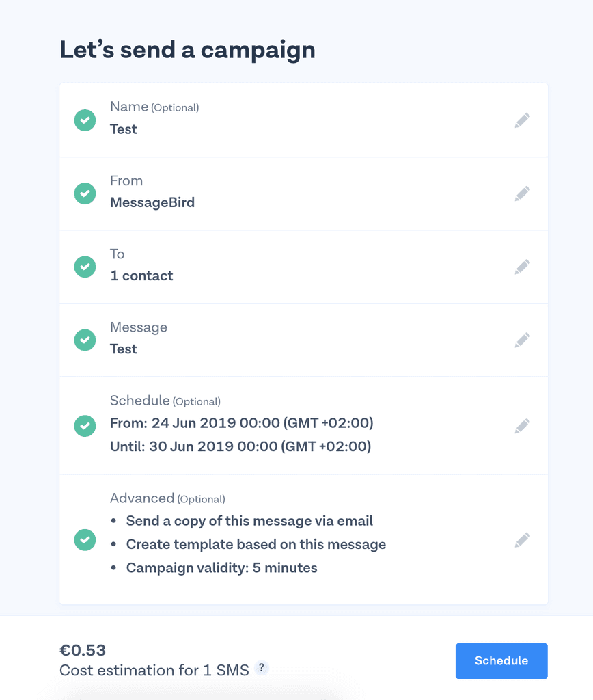Viewport: 593px width, 700px height.
Task: Click the Cost estimation for 1 SMS text
Action: pos(154,670)
